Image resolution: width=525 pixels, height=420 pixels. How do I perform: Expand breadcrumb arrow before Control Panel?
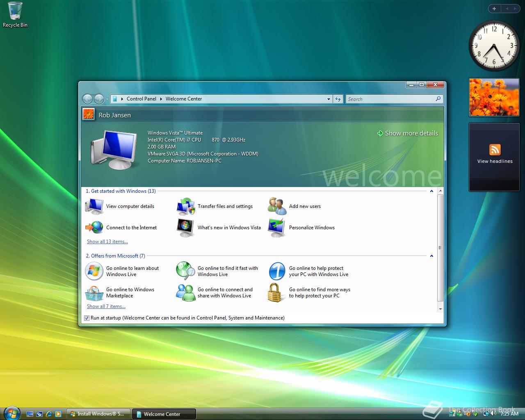[122, 99]
